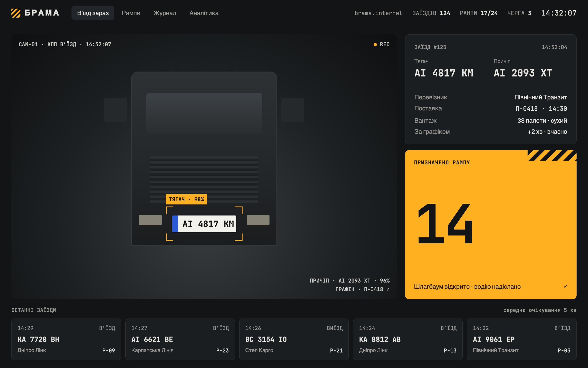
Task: Click the entry timestamp 14:32:04
Action: point(554,47)
